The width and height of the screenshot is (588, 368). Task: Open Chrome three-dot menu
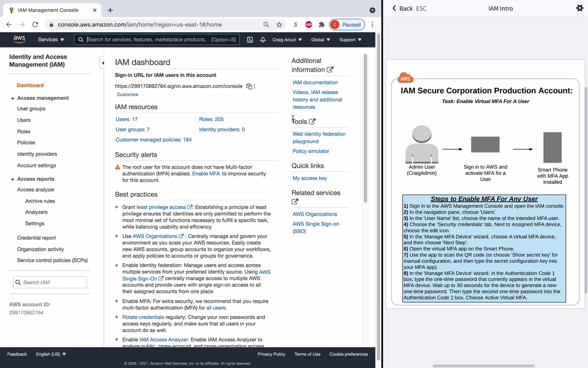pos(372,25)
